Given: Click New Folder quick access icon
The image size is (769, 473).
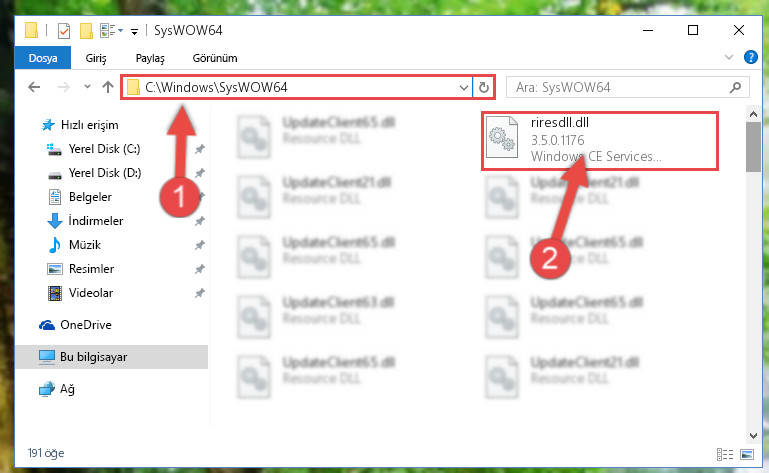Looking at the screenshot, I should click(86, 31).
